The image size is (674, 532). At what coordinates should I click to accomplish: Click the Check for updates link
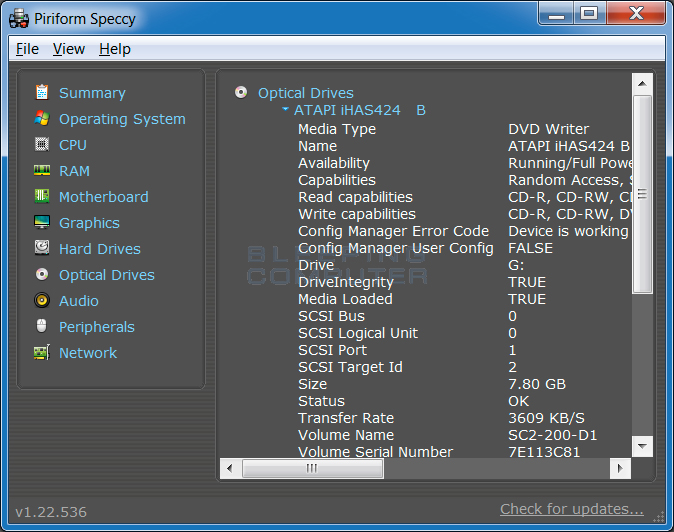[x=571, y=509]
